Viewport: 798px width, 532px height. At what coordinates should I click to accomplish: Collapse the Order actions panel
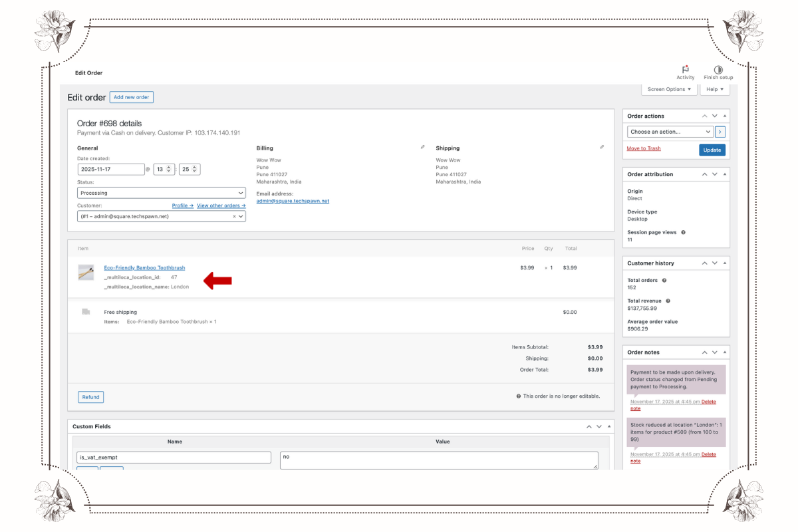pyautogui.click(x=724, y=115)
